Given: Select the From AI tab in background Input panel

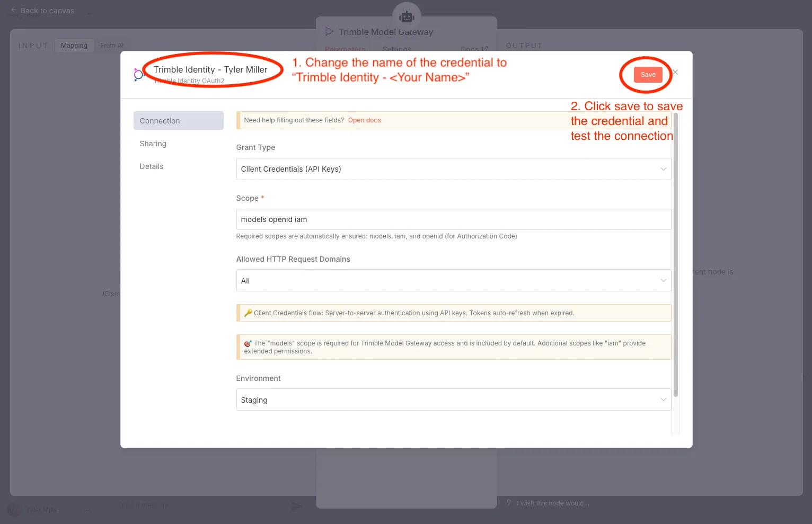Looking at the screenshot, I should (x=112, y=46).
